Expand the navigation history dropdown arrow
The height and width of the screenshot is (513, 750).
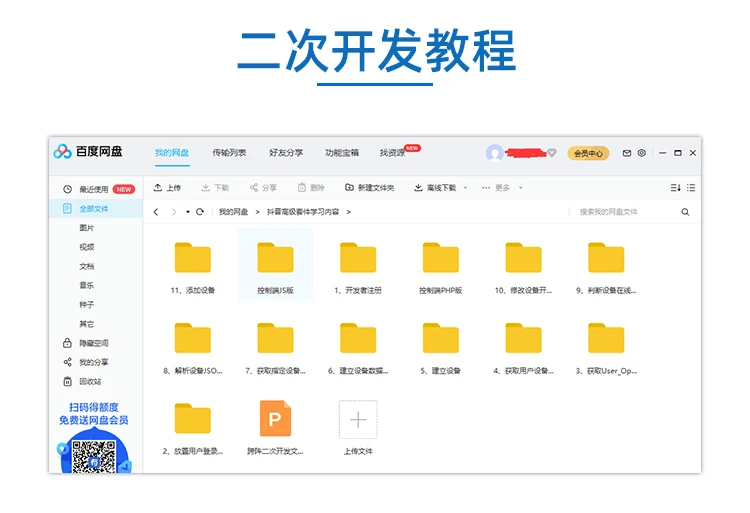coord(188,212)
